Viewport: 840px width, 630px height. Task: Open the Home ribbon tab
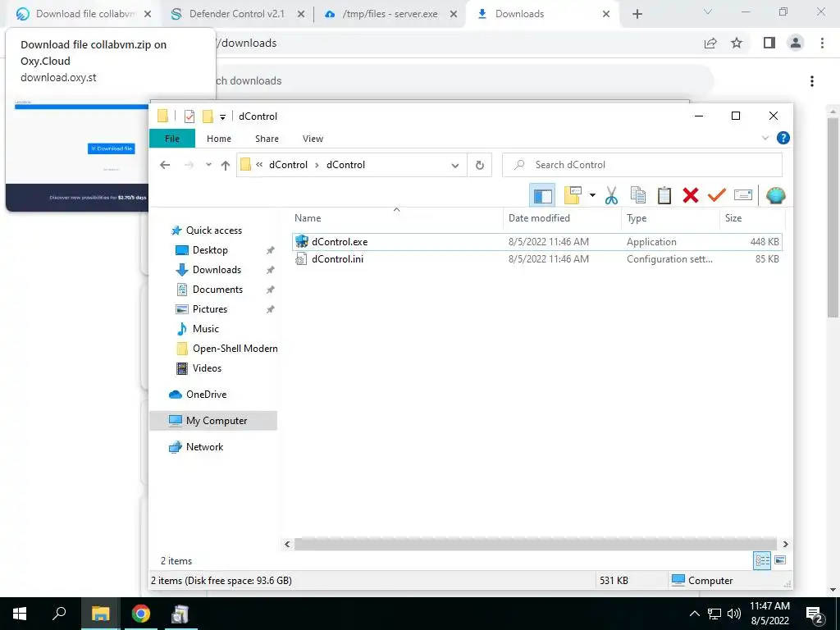click(218, 139)
